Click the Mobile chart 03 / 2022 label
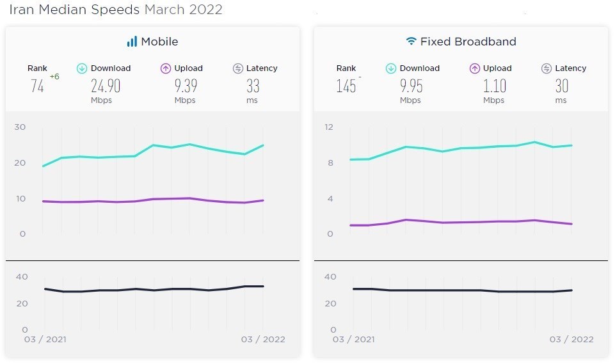The width and height of the screenshot is (615, 364). (x=263, y=339)
